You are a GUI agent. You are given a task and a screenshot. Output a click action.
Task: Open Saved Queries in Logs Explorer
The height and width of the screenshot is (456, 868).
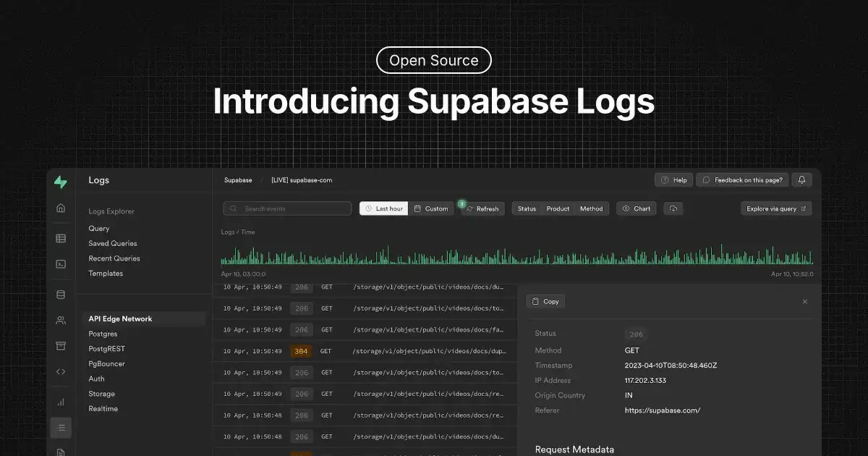coord(113,243)
